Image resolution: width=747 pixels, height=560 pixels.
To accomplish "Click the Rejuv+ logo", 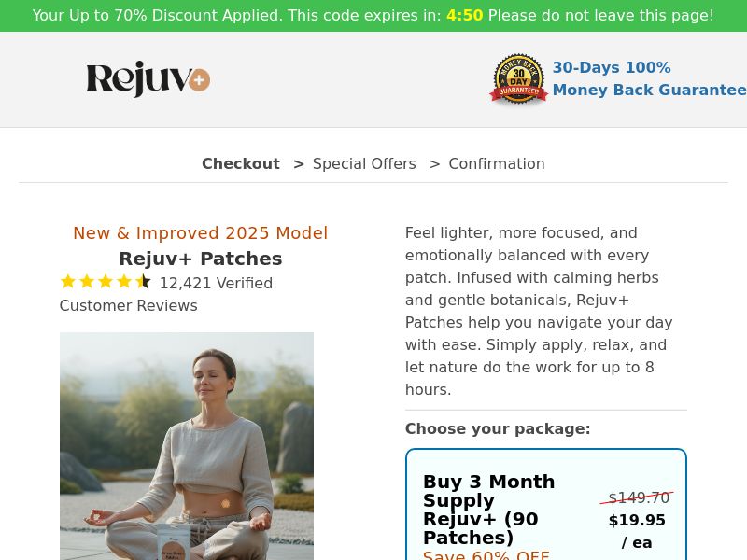I will point(148,79).
